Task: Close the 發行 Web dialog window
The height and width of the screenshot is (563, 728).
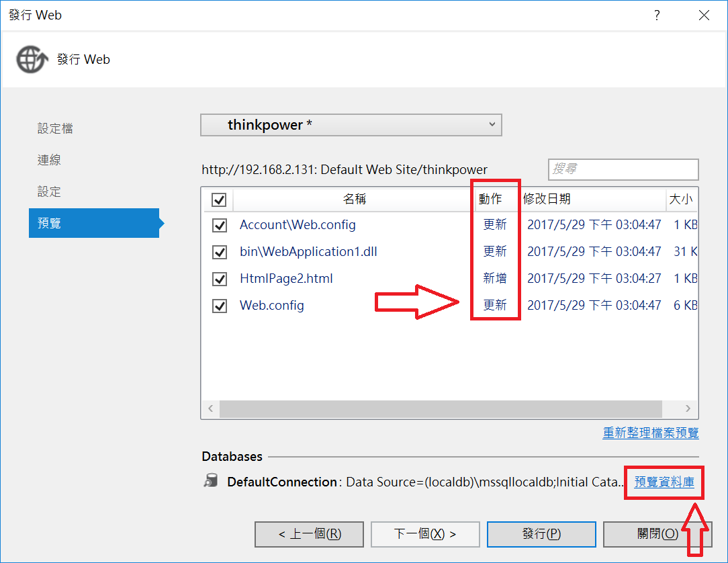Action: click(704, 15)
